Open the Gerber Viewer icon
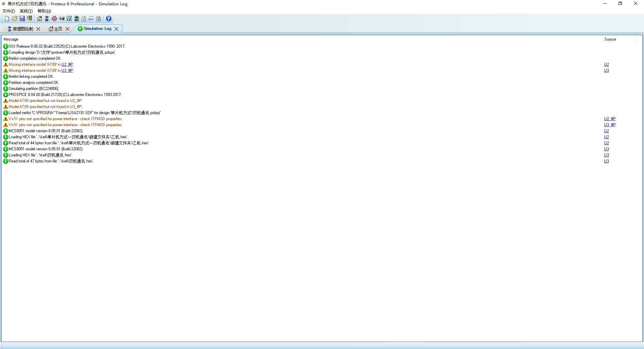644x349 pixels. 69,19
